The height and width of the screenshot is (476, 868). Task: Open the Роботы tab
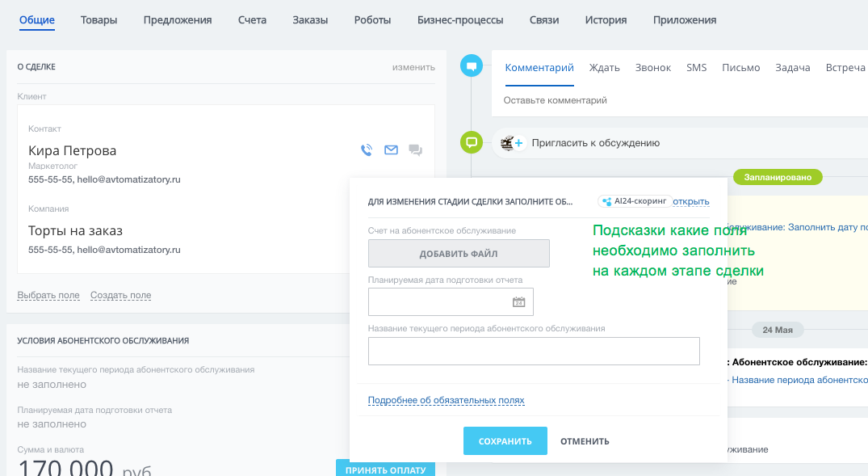point(372,20)
